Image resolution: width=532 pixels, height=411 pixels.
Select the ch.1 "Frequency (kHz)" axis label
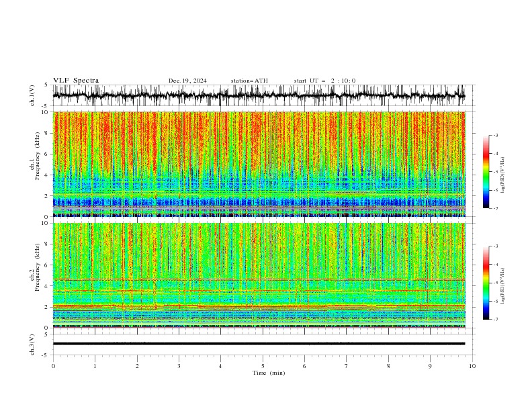pos(38,156)
